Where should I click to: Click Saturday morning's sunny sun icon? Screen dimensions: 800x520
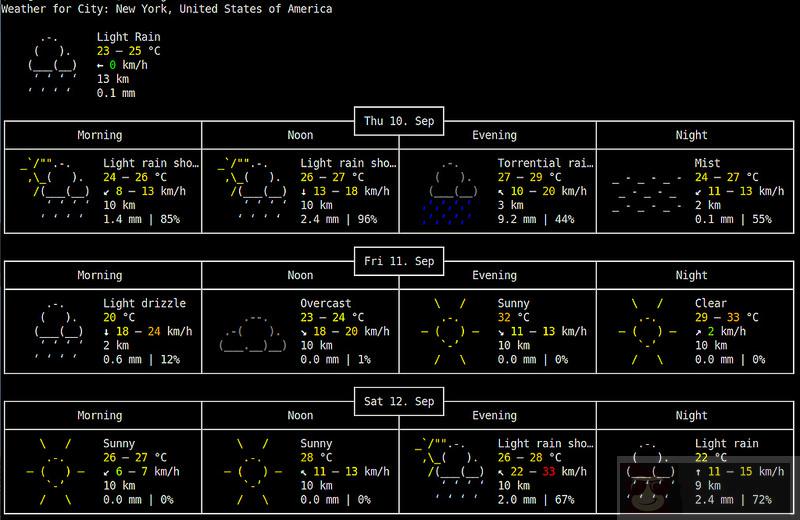[x=54, y=471]
